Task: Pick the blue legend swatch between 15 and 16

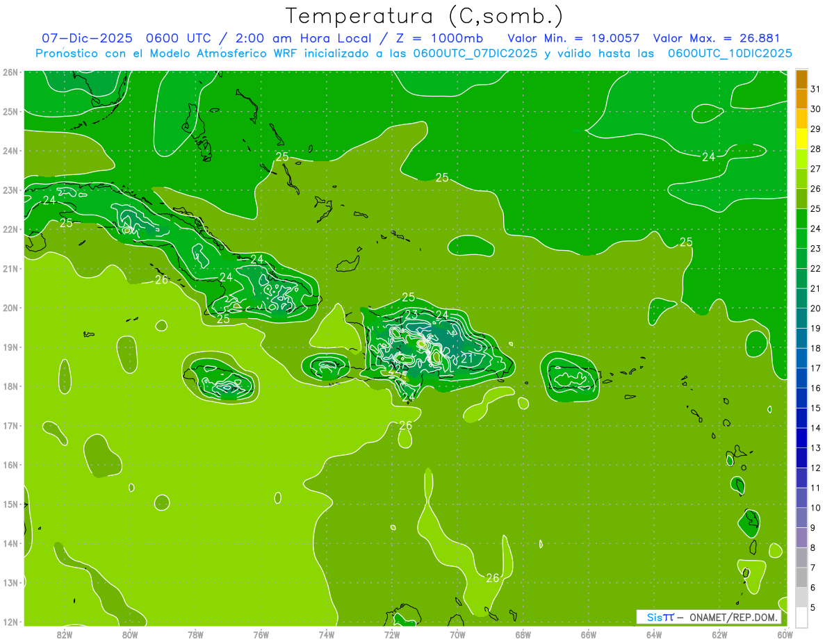Action: [x=801, y=398]
